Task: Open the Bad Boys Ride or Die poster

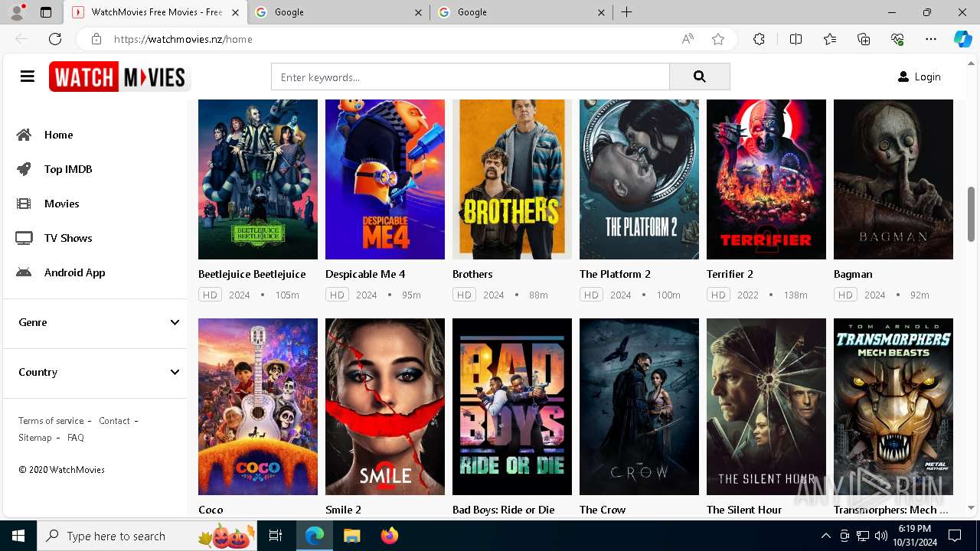Action: tap(512, 406)
